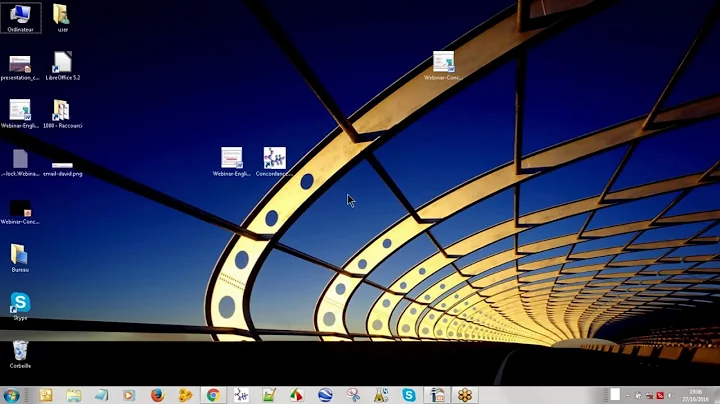The width and height of the screenshot is (720, 404).
Task: Launch Skype from the desktop shortcut
Action: coord(20,306)
